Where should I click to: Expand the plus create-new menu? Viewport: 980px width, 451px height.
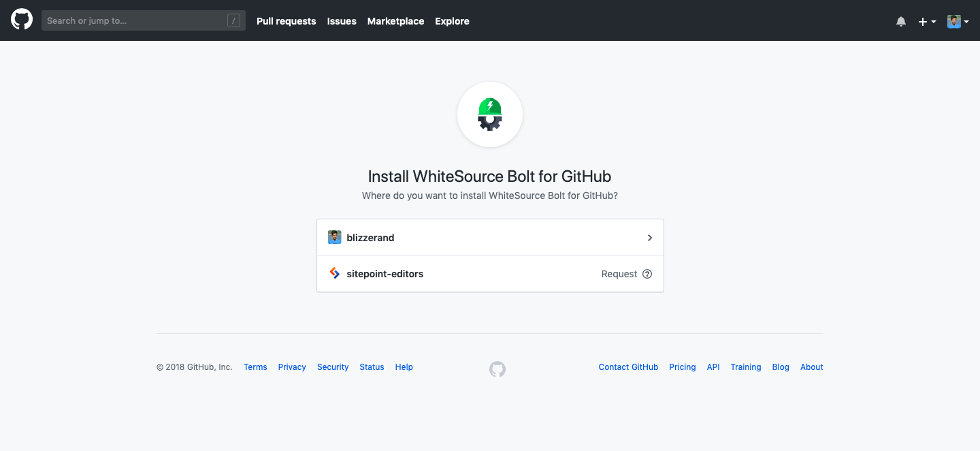927,21
